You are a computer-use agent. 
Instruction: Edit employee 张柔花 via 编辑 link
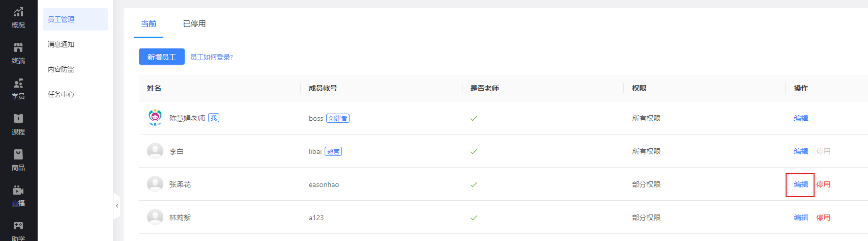coord(801,184)
